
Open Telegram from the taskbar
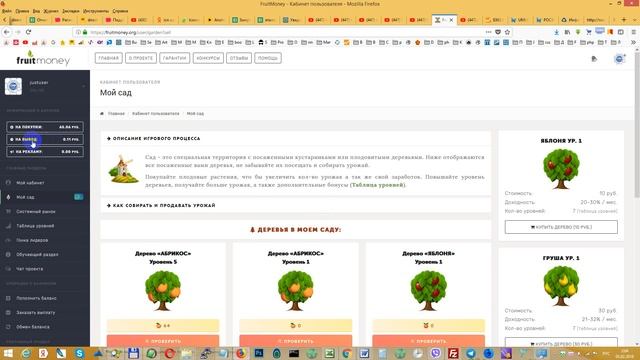click(x=471, y=353)
